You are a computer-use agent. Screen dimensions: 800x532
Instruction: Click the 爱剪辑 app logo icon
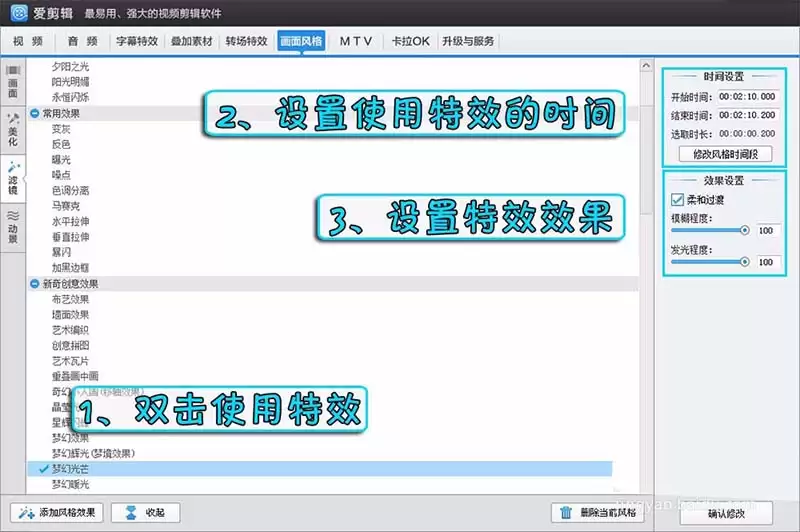(19, 13)
